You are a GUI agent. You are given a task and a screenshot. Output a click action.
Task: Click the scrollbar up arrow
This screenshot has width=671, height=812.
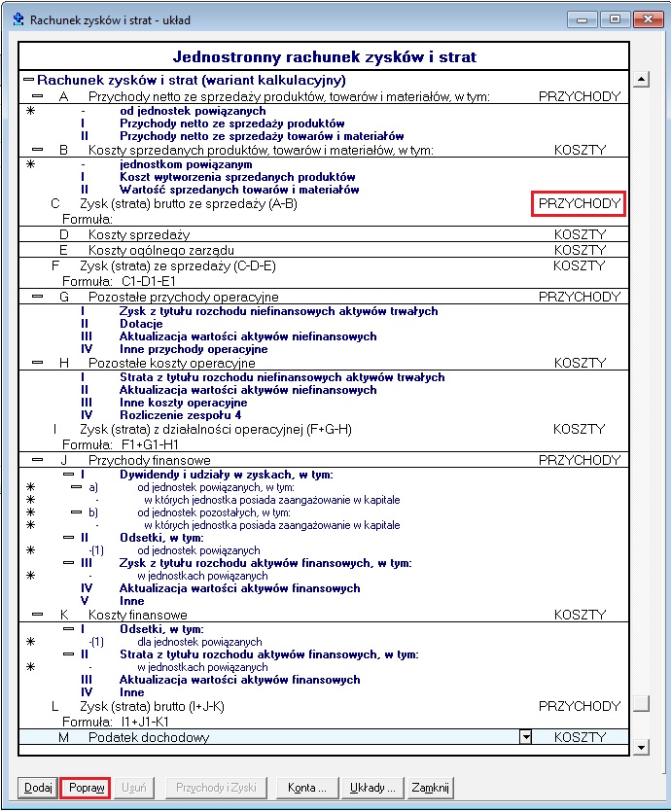tap(641, 79)
